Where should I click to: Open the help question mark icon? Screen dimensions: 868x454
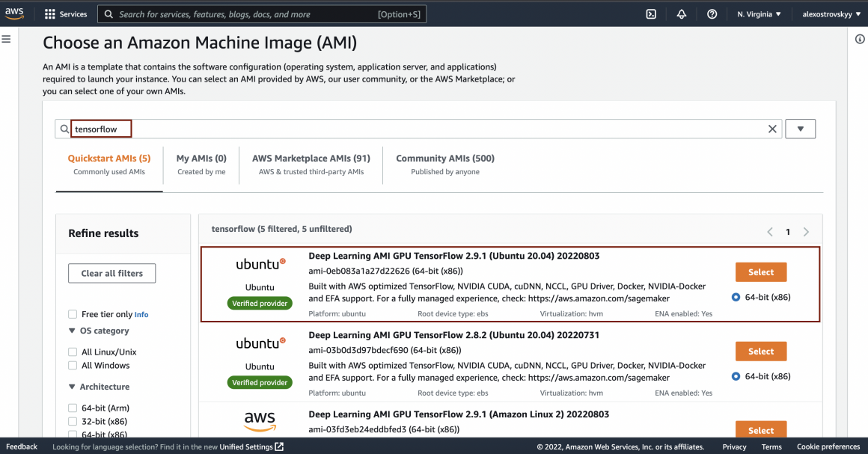712,14
